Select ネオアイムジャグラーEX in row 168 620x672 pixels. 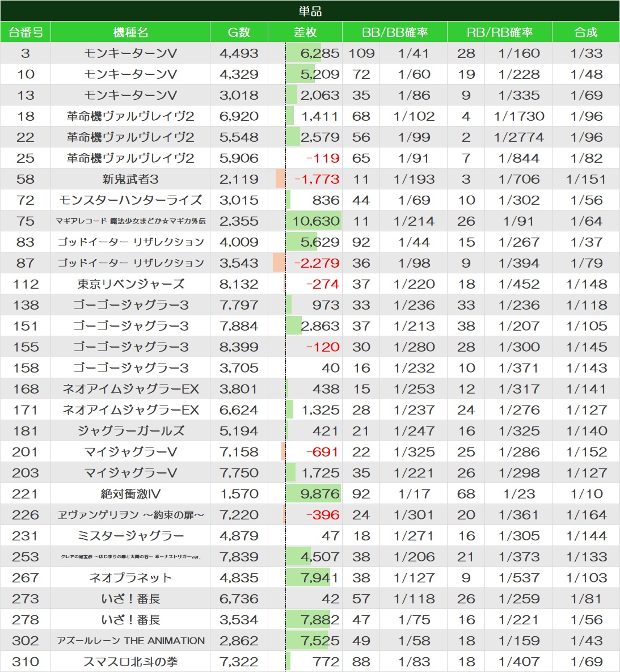(130, 389)
